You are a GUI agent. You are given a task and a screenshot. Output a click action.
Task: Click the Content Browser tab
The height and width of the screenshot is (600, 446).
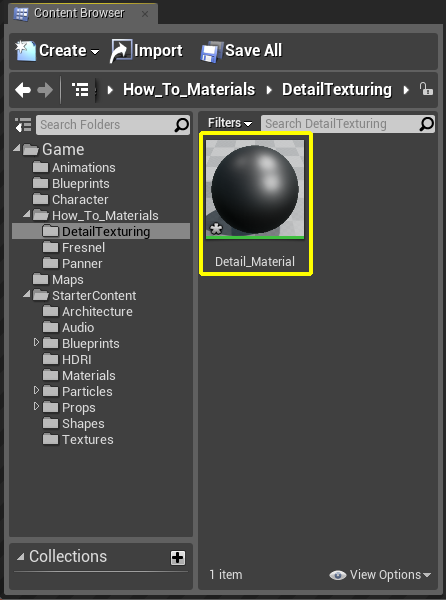coord(82,14)
